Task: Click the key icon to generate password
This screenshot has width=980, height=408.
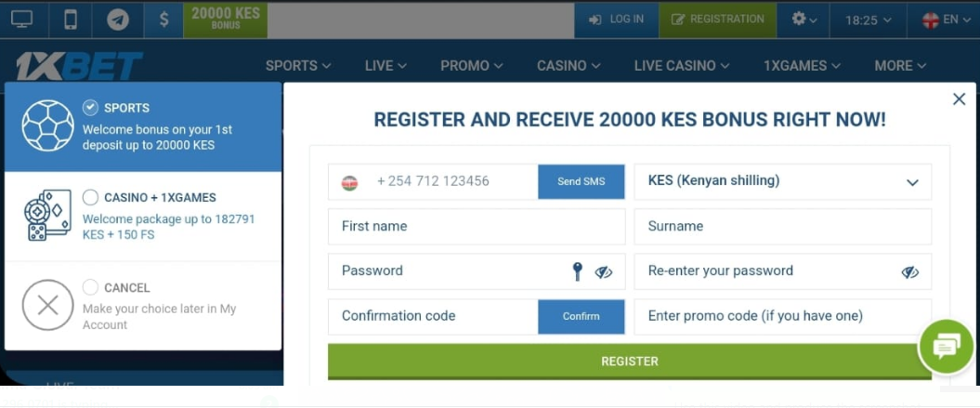Action: click(x=577, y=271)
